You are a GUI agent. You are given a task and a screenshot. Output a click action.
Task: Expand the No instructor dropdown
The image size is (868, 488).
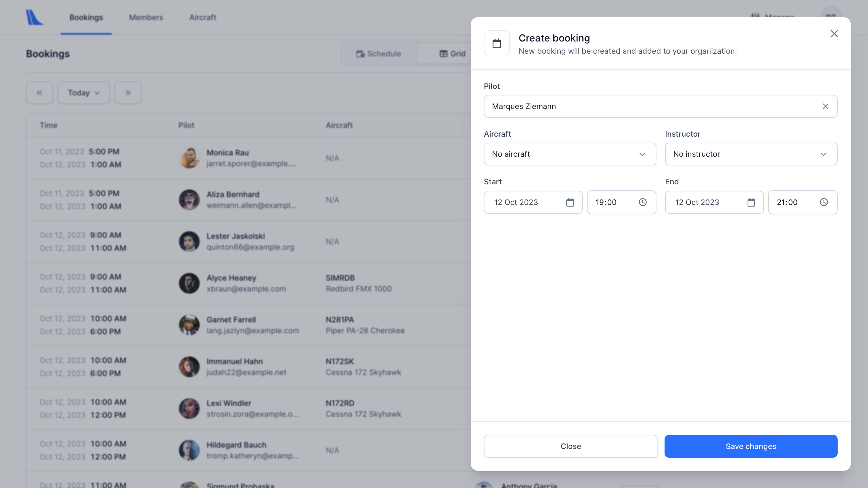[751, 154]
